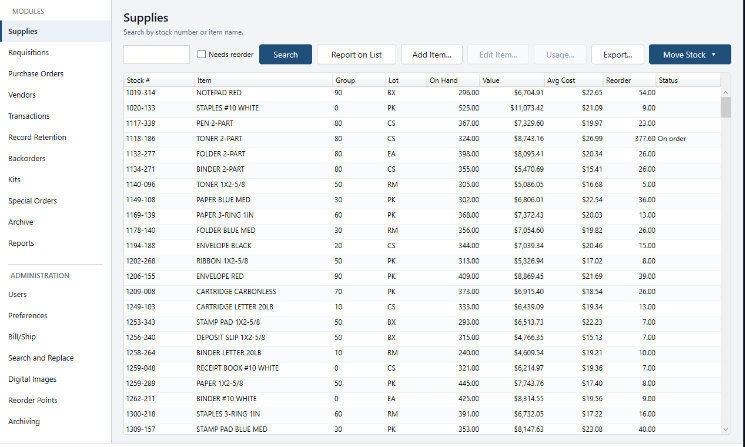Click the table scrollbar down arrow
Image resolution: width=745 pixels, height=447 pixels.
click(x=726, y=429)
